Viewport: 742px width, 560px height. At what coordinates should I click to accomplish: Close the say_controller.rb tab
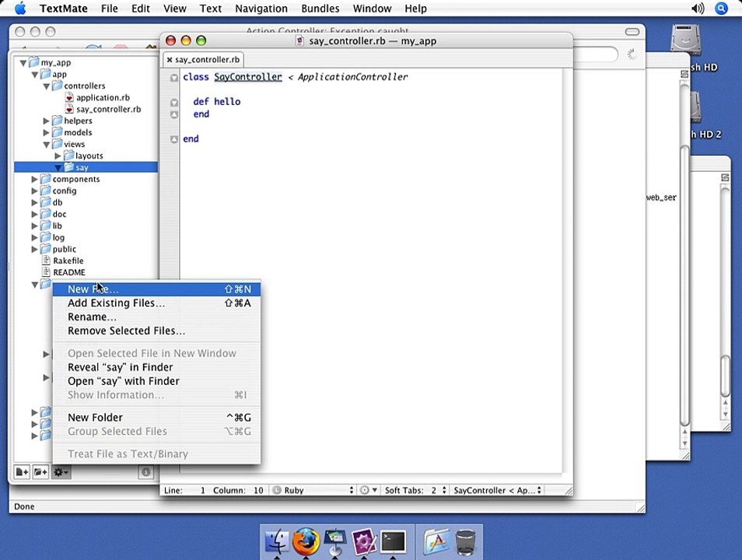click(170, 60)
